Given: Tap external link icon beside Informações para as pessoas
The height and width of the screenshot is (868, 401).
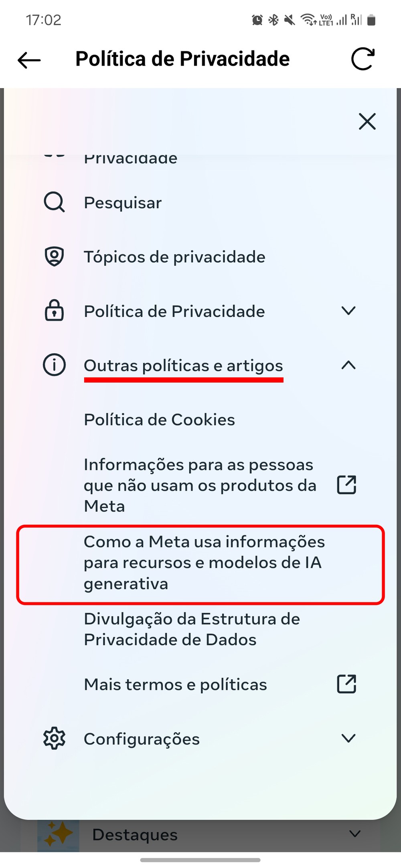Looking at the screenshot, I should 346,485.
